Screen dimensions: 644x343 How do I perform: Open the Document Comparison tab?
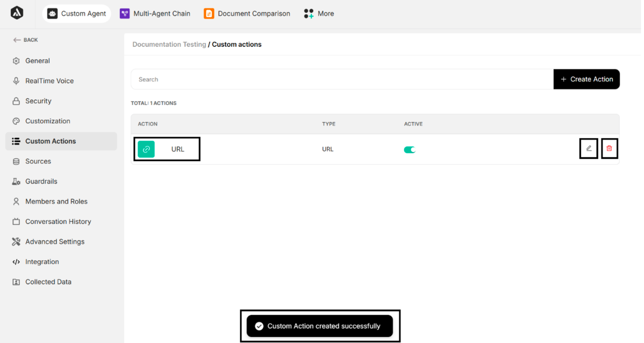pos(247,14)
